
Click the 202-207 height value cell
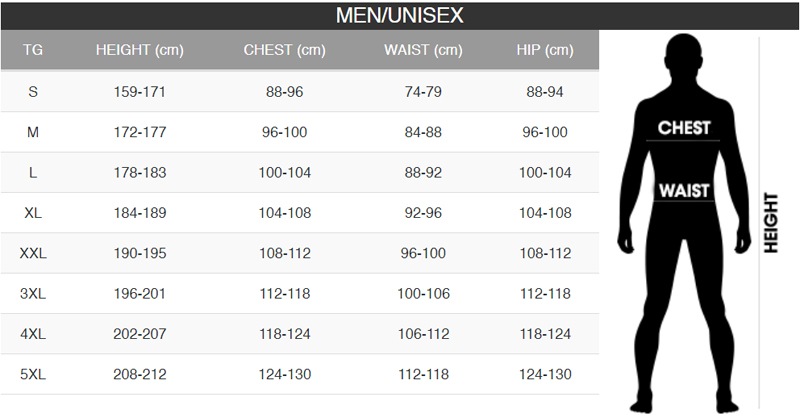137,334
